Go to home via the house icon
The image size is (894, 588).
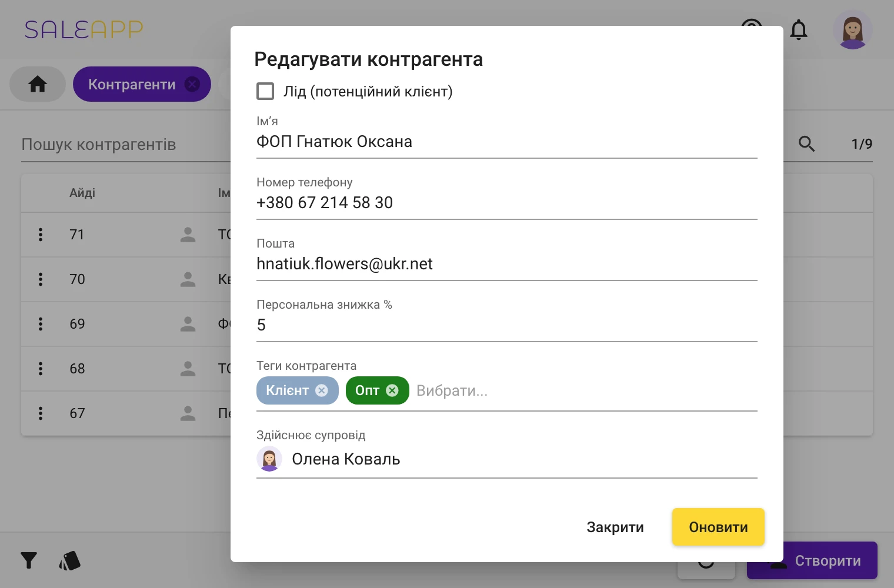tap(38, 84)
